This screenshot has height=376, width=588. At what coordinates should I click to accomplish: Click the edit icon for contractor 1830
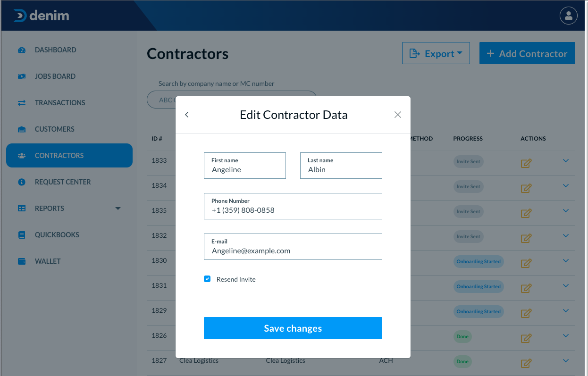click(x=526, y=263)
